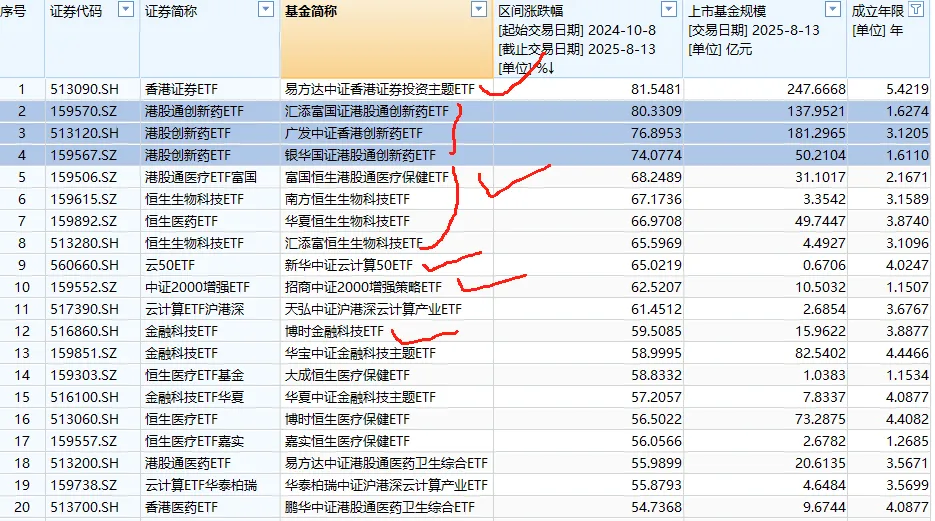935x521 pixels.
Task: Click 恒生医疗ETF基金 cell
Action: coord(194,376)
